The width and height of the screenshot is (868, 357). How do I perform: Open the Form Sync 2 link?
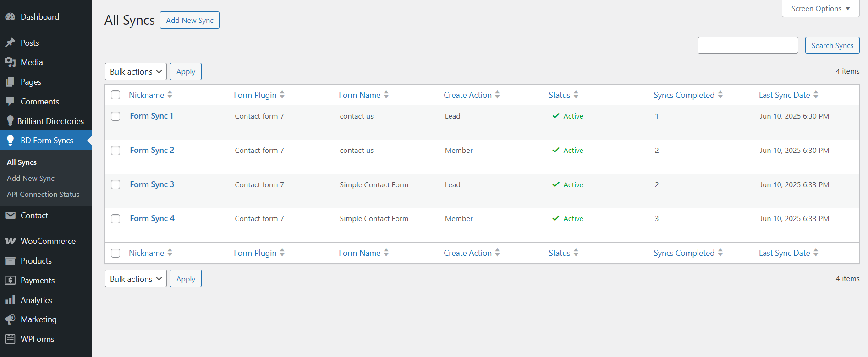152,150
